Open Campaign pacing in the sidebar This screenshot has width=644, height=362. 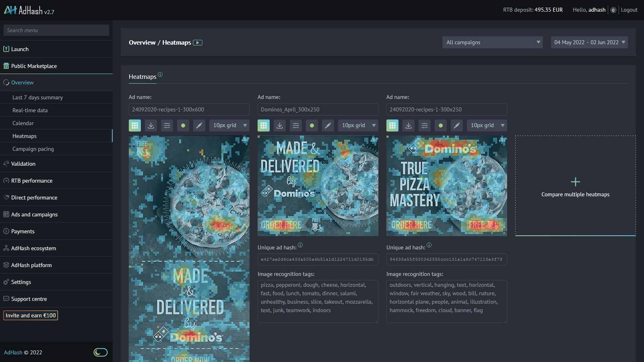tap(33, 149)
